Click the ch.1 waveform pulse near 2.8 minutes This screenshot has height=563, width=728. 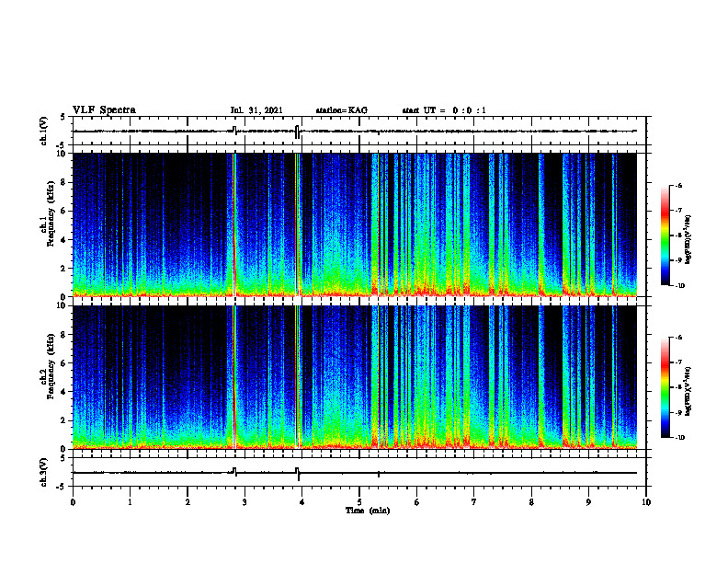point(234,130)
